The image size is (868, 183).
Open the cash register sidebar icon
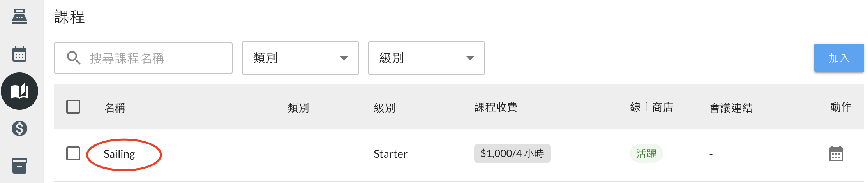point(19,17)
